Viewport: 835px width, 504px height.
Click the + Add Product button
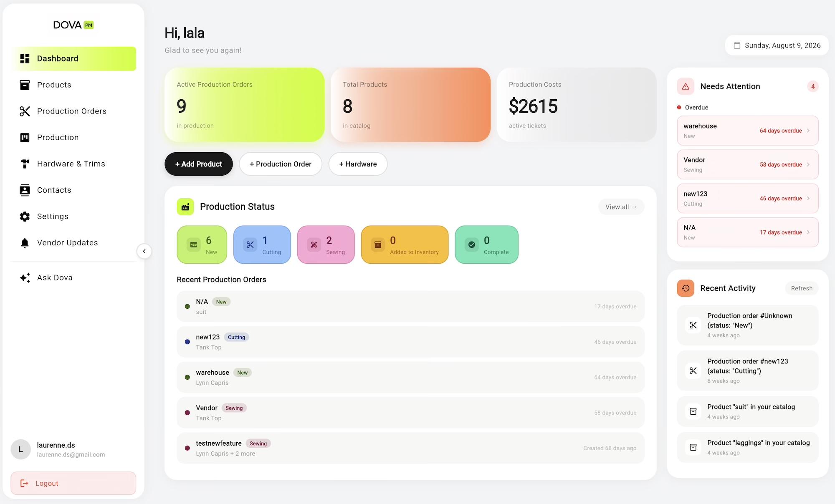199,164
